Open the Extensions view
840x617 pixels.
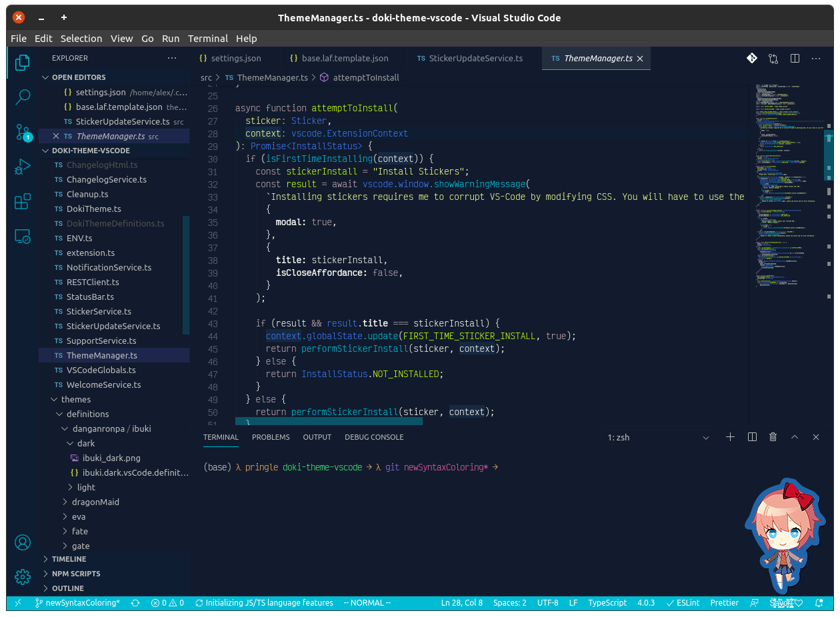(23, 201)
